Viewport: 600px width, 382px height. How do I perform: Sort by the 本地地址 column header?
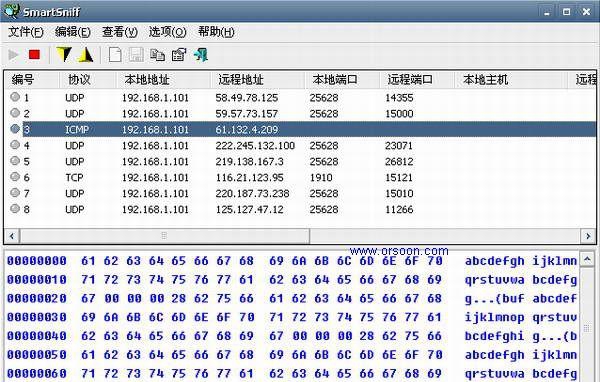pos(163,80)
